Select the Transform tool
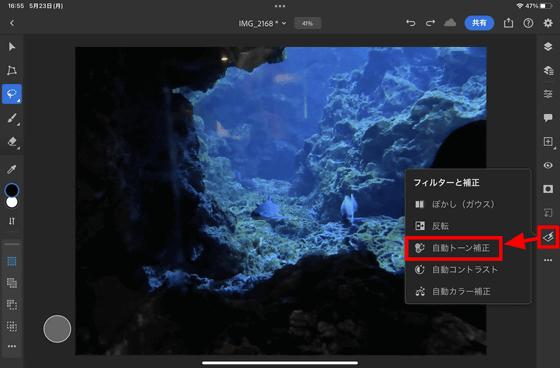This screenshot has width=560, height=368. (x=12, y=70)
